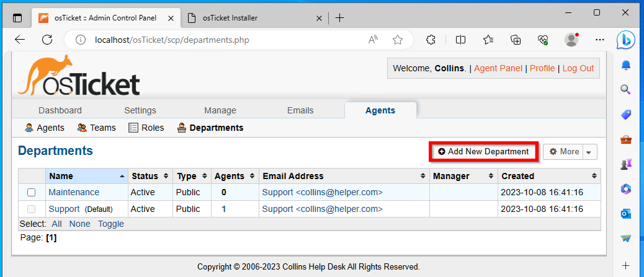Click the osTicket kangaroo logo
644x277 pixels.
tap(79, 75)
